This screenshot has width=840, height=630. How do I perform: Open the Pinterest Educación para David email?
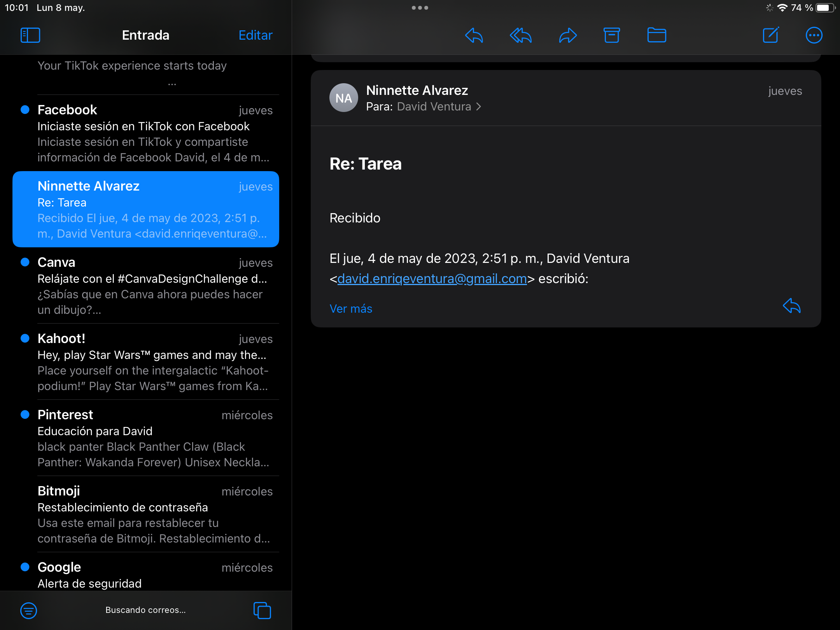tap(146, 438)
